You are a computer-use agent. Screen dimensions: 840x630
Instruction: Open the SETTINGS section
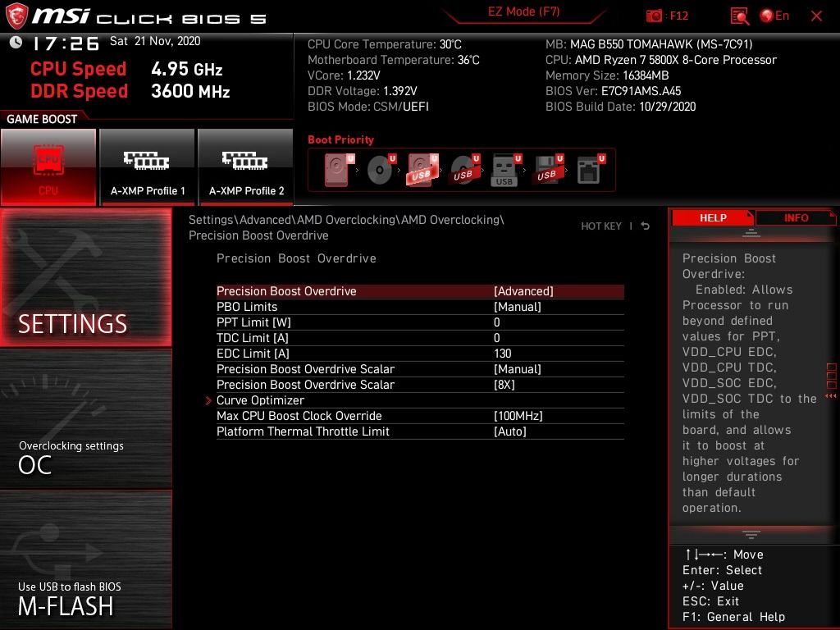point(85,277)
